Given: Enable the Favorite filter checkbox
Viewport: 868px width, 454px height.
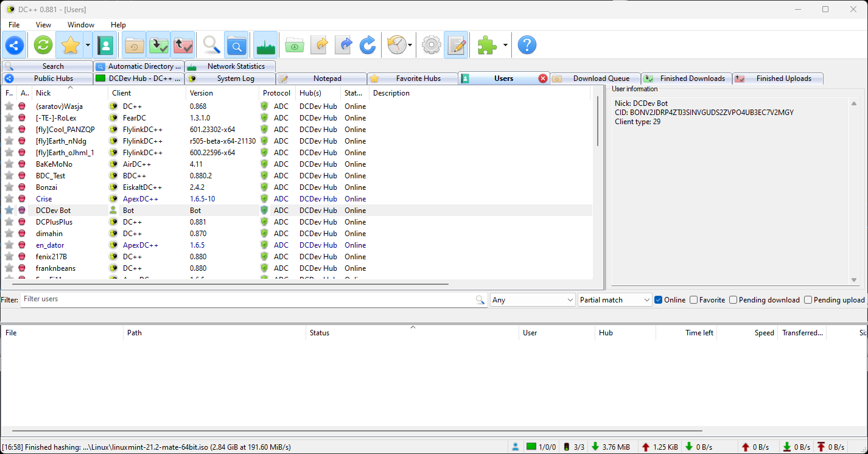Looking at the screenshot, I should [693, 300].
